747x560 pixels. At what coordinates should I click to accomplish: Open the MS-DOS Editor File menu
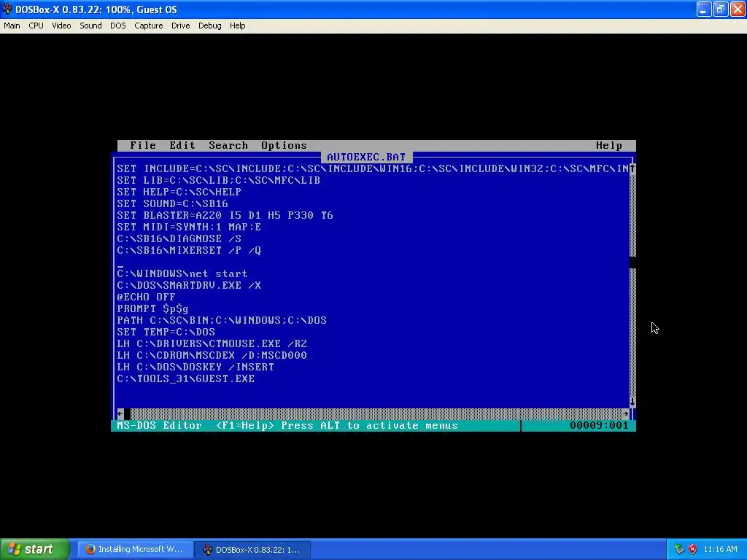click(143, 145)
